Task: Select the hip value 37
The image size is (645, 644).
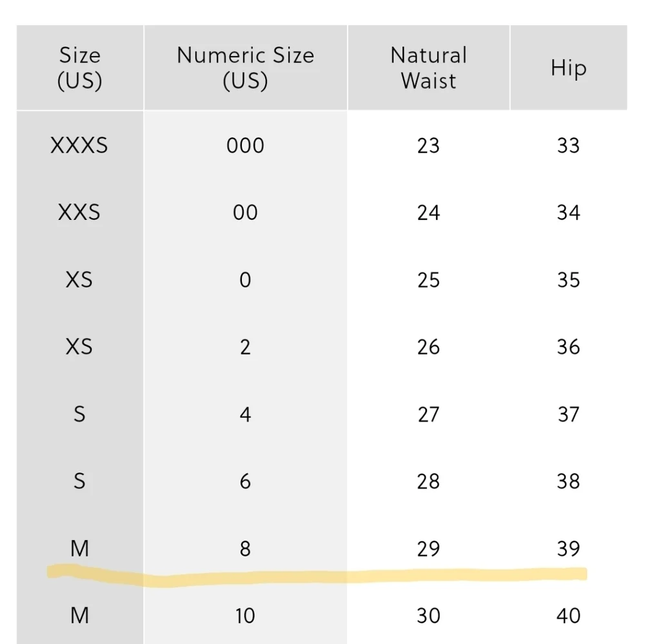Action: pos(568,414)
